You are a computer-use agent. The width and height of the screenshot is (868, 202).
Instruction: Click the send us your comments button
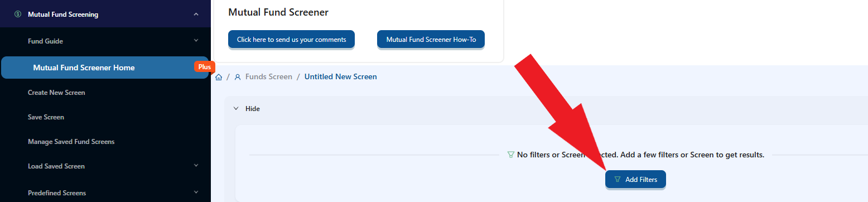(x=291, y=40)
